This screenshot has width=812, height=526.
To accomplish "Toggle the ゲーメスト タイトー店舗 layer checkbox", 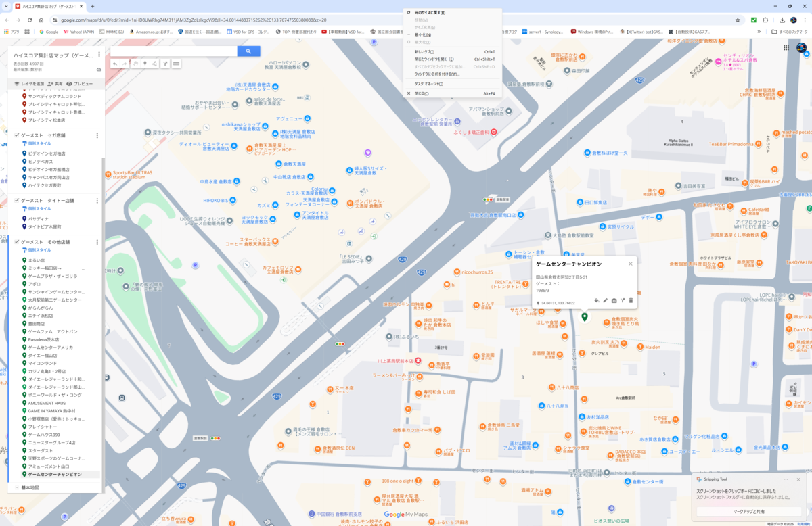I will click(x=17, y=201).
